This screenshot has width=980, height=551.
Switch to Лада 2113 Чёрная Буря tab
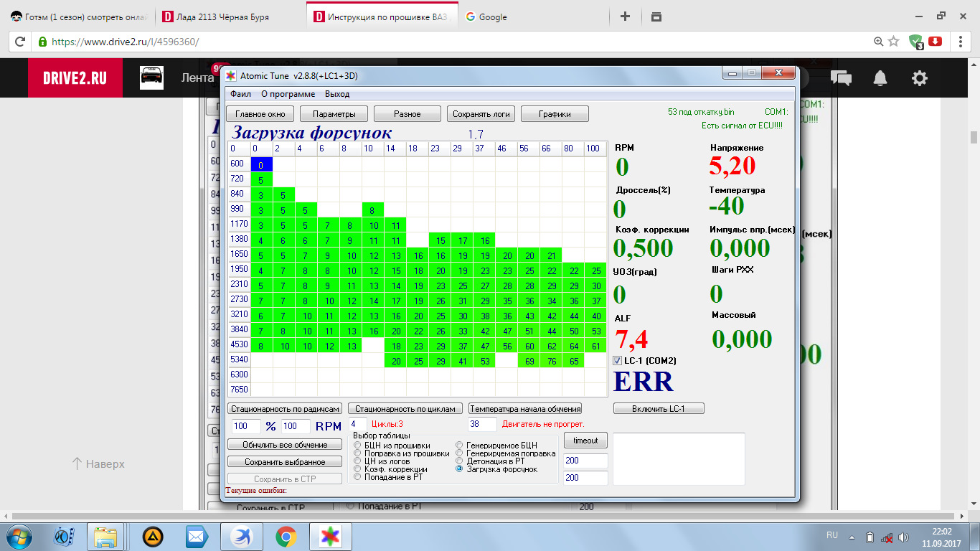pos(228,17)
